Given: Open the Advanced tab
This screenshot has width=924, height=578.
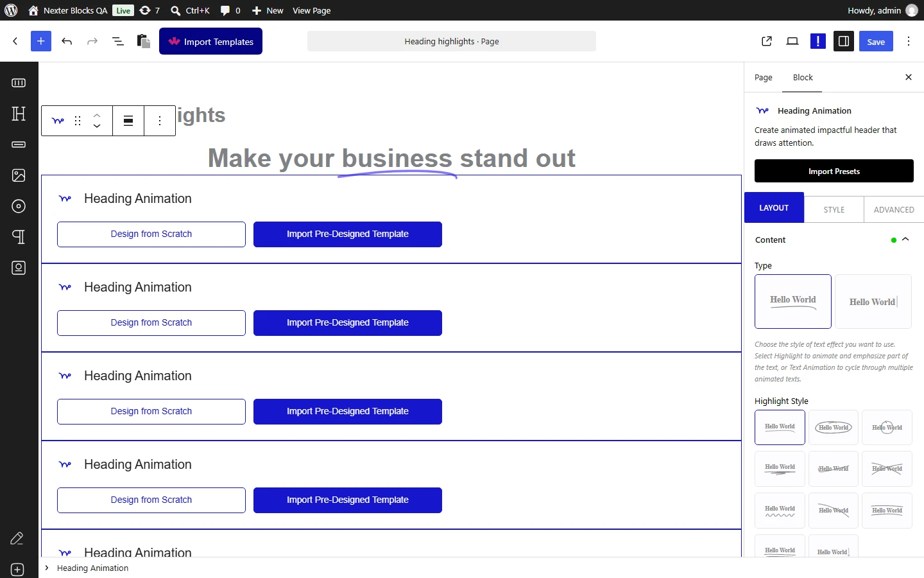Looking at the screenshot, I should (x=894, y=209).
